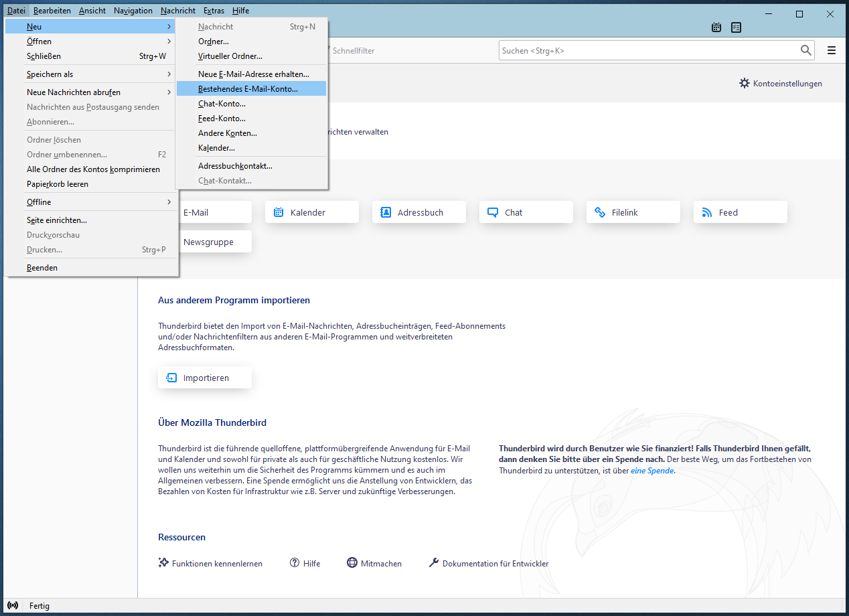Click the Chat speech bubble icon
Screen dimensions: 849x616
(493, 212)
